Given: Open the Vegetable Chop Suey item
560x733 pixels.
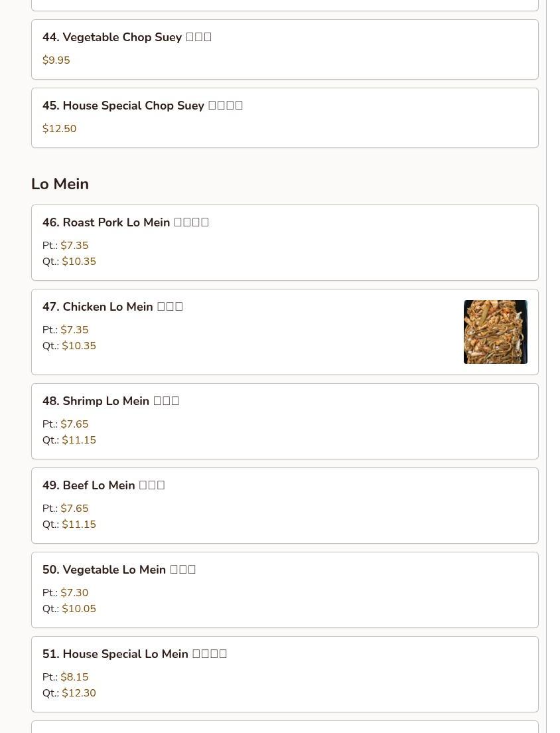Looking at the screenshot, I should click(x=285, y=50).
